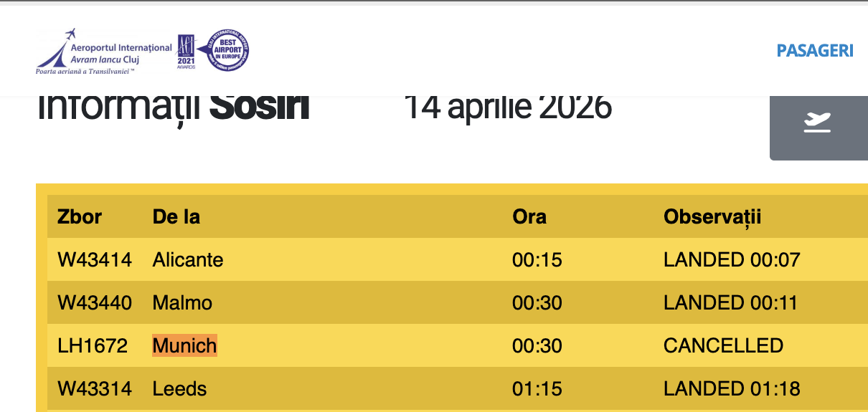Click the date 14 aprilie 2026

pos(508,107)
